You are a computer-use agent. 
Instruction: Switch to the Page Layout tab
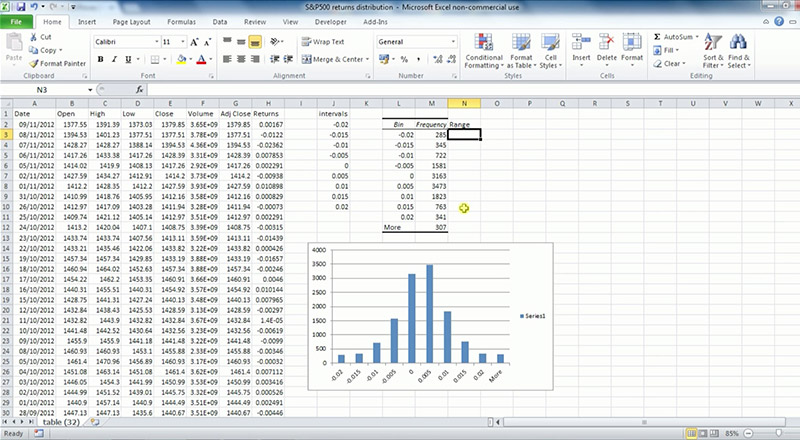tap(132, 22)
